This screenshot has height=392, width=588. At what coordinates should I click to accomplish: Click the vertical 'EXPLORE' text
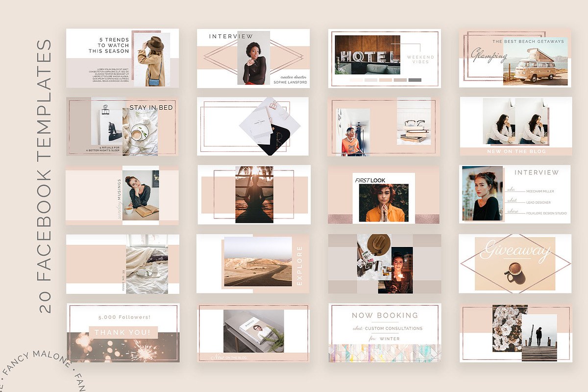pyautogui.click(x=300, y=265)
